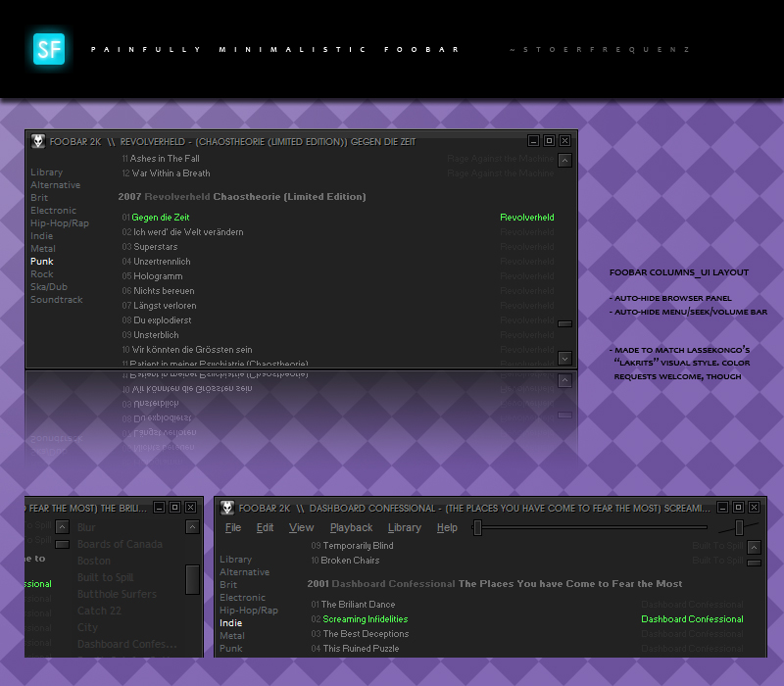Minimize the small bottom-left foobar window
784x686 pixels.
(159, 508)
